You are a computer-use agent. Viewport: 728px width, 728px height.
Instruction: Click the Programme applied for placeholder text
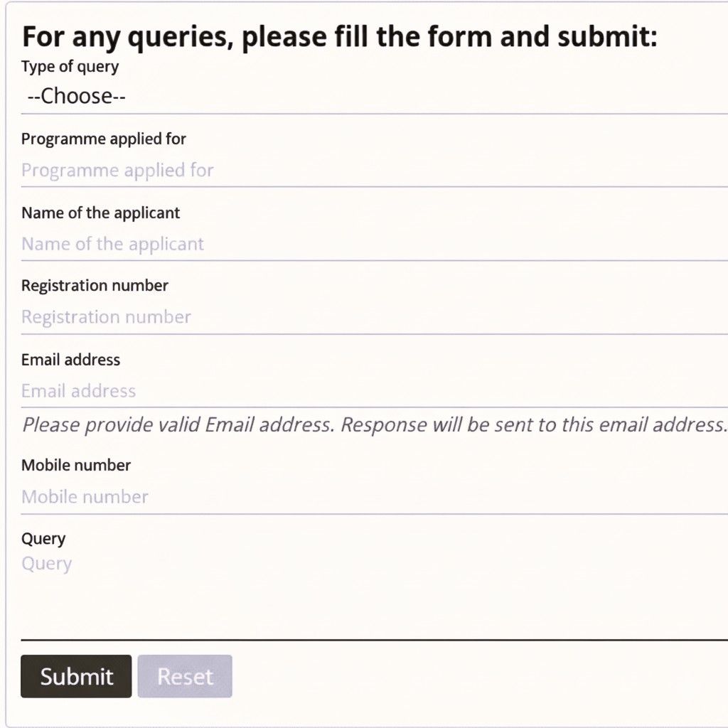117,171
